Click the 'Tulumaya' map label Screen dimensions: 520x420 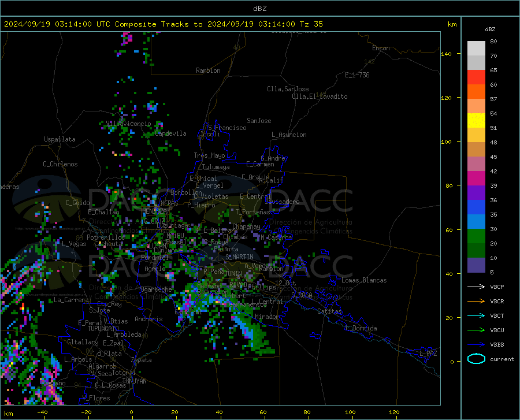tap(216, 167)
